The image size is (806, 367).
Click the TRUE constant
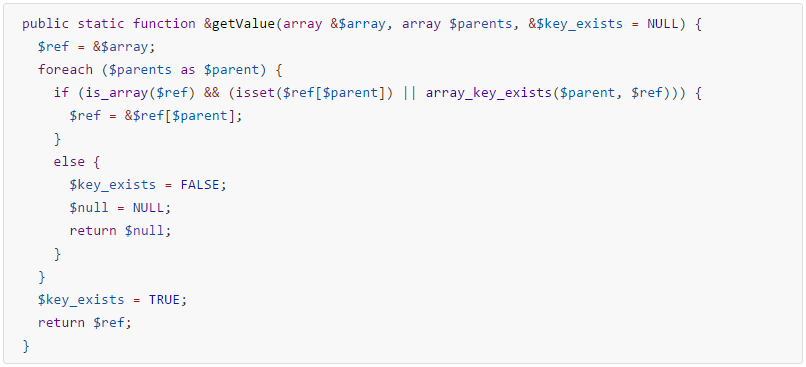pos(164,300)
